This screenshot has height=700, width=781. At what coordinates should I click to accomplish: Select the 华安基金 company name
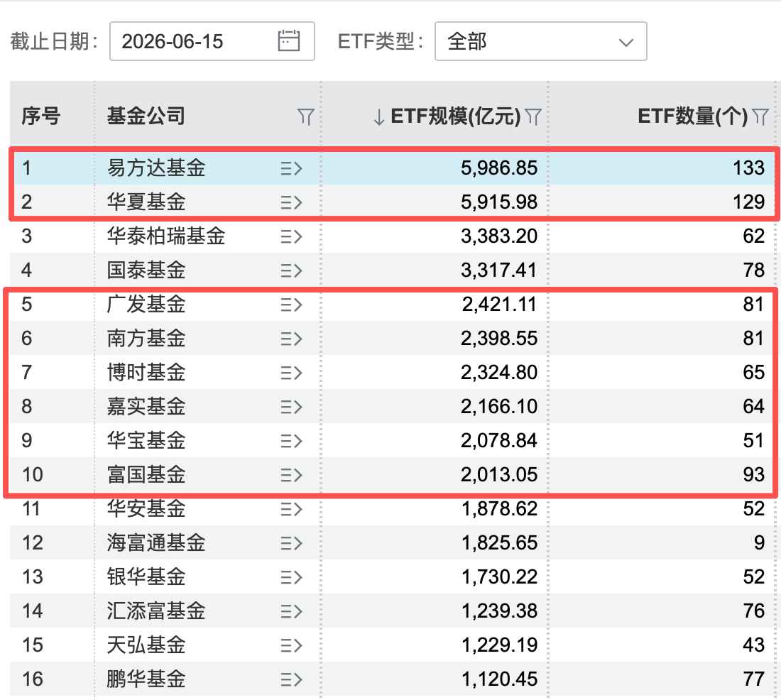tap(146, 509)
